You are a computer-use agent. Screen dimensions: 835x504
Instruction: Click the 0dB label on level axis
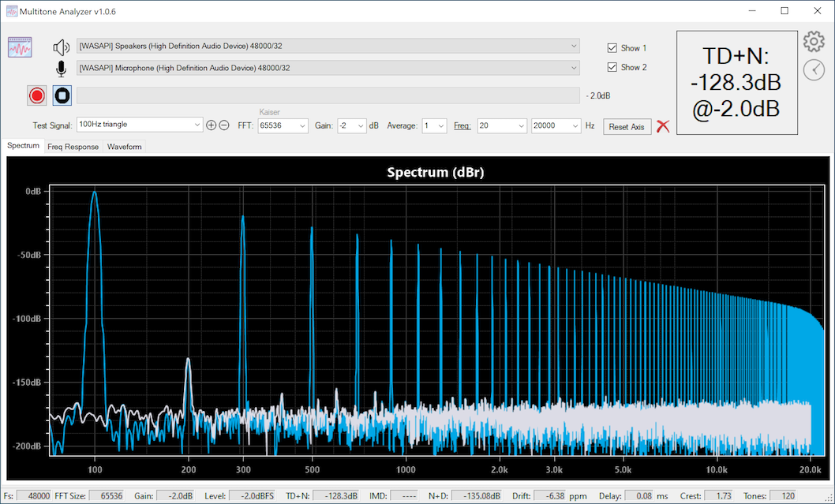[x=33, y=191]
